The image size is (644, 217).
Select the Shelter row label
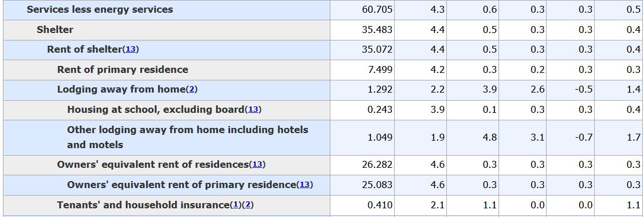[x=55, y=30]
